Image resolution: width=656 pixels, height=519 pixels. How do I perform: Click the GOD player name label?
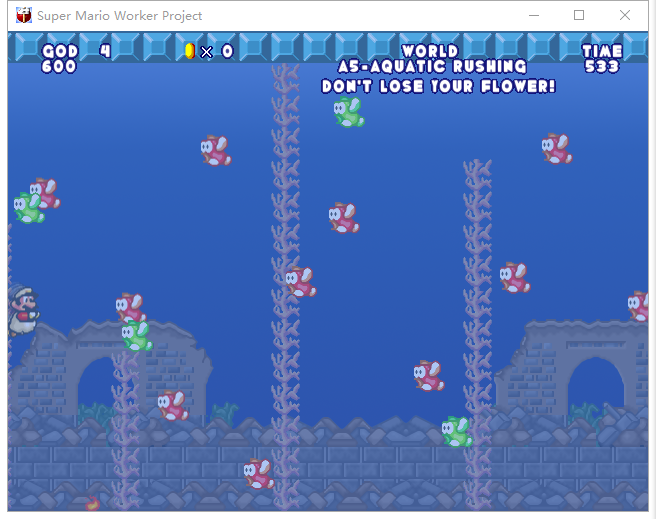[x=60, y=51]
